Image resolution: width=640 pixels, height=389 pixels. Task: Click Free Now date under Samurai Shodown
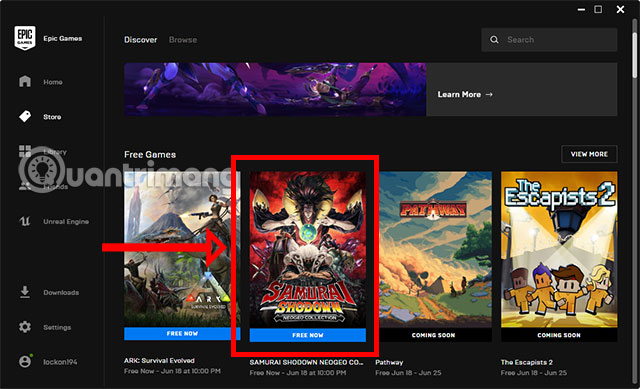tap(298, 373)
